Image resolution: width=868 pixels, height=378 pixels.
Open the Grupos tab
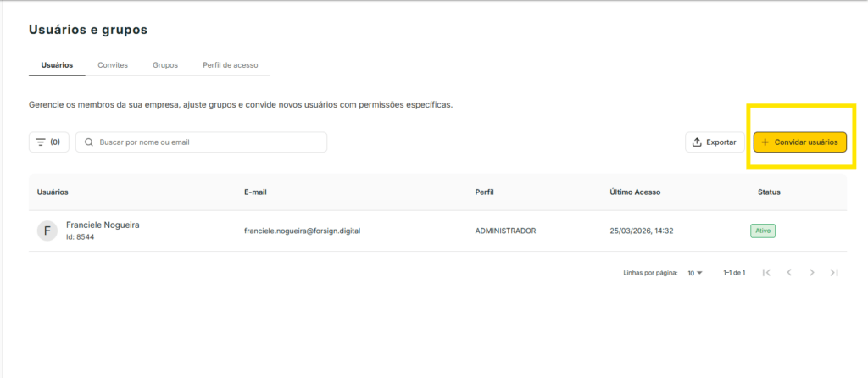(x=165, y=65)
